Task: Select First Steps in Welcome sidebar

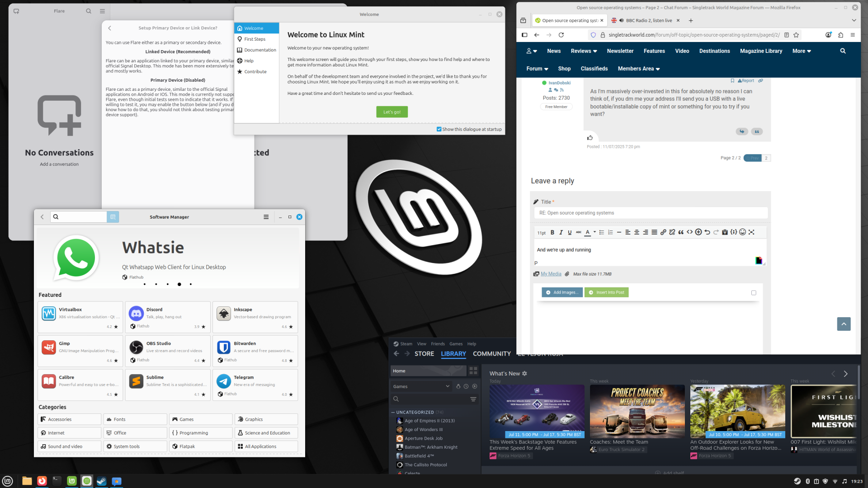Action: [255, 39]
